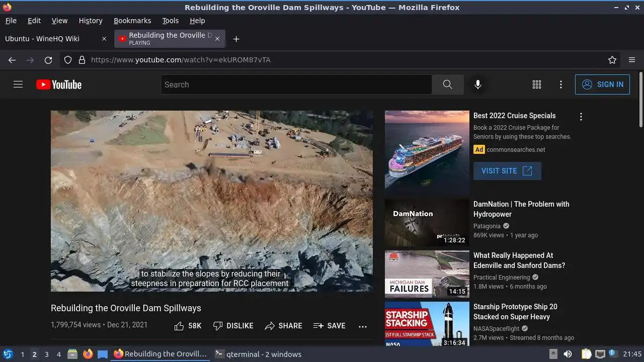Open Edenville and Sanford Dams video title
The width and height of the screenshot is (644, 362).
tap(519, 260)
